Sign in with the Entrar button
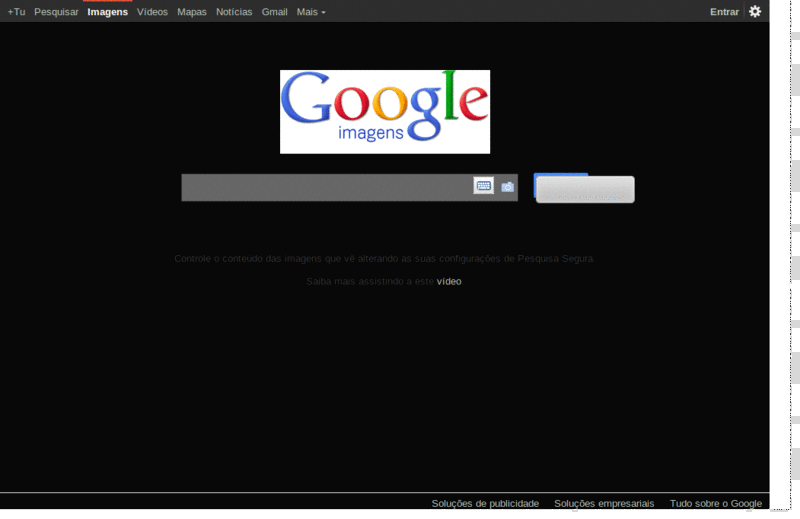 (724, 12)
